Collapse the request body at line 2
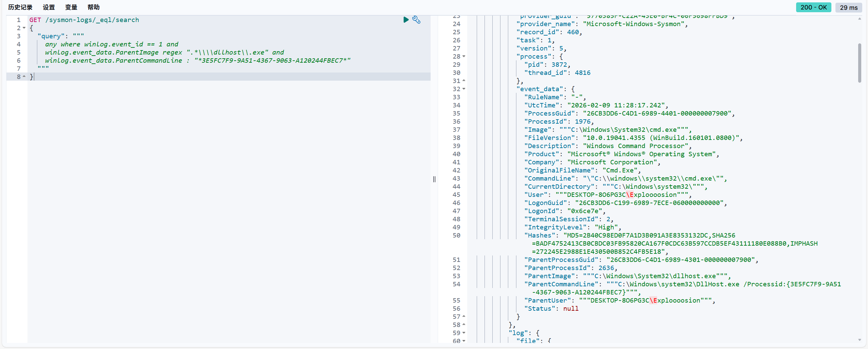The width and height of the screenshot is (868, 349). tap(24, 28)
